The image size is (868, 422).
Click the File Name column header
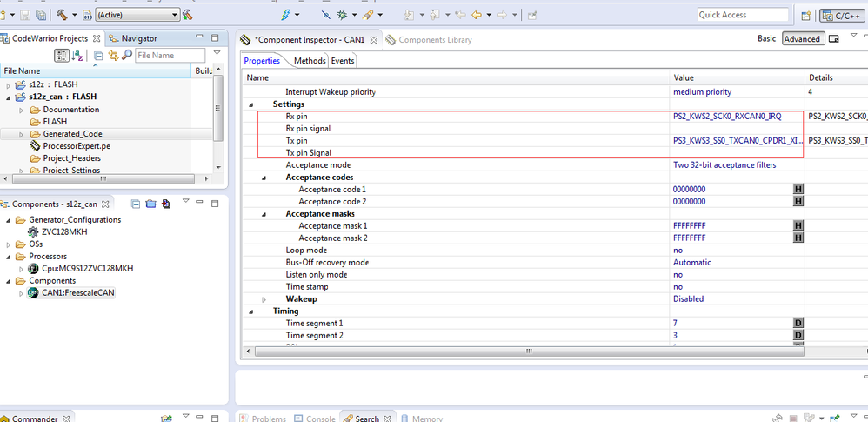click(95, 70)
